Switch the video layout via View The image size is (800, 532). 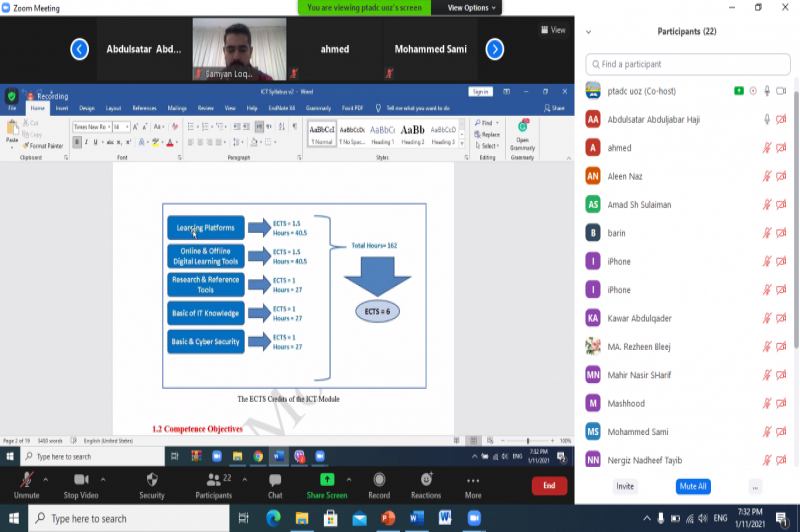pos(553,30)
